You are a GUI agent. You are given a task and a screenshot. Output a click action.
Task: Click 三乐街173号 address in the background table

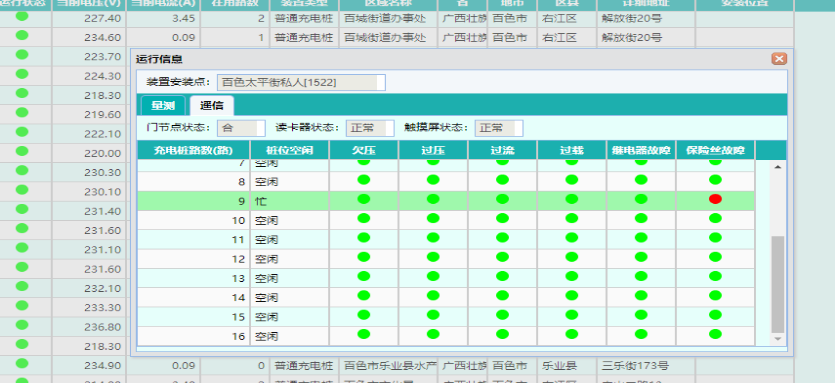point(635,366)
